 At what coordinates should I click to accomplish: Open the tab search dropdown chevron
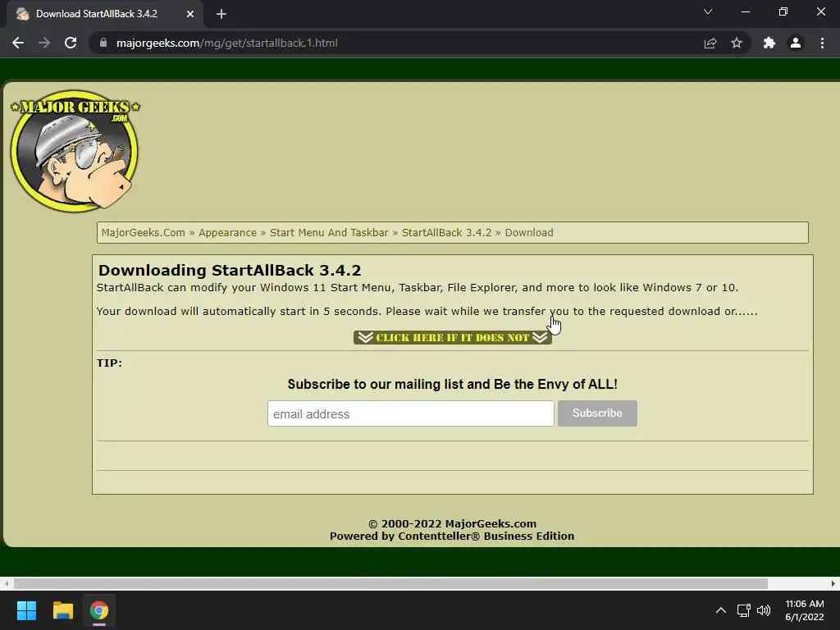[x=708, y=11]
